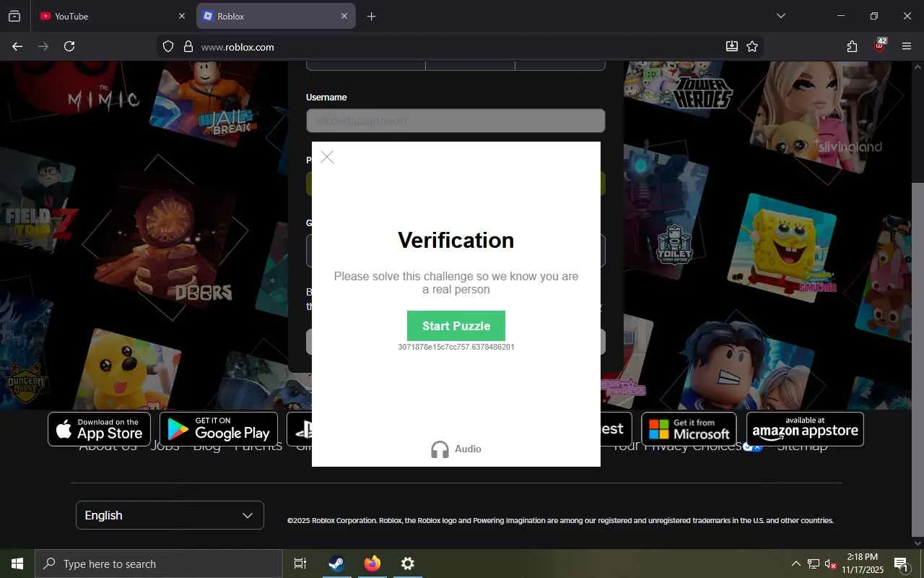
Task: Close the YouTube tab
Action: click(x=182, y=16)
